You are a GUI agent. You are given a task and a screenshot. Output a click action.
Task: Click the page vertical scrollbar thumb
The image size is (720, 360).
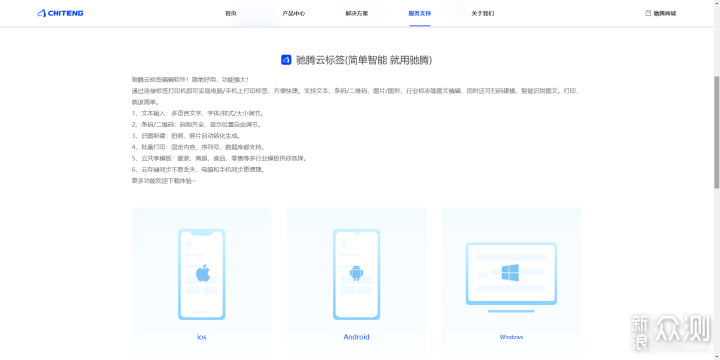coord(716,132)
